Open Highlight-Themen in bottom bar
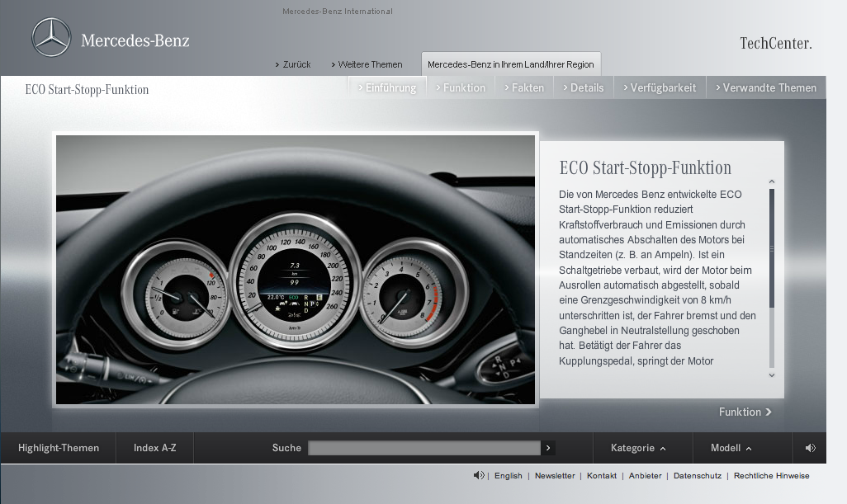Image resolution: width=847 pixels, height=504 pixels. pos(59,448)
